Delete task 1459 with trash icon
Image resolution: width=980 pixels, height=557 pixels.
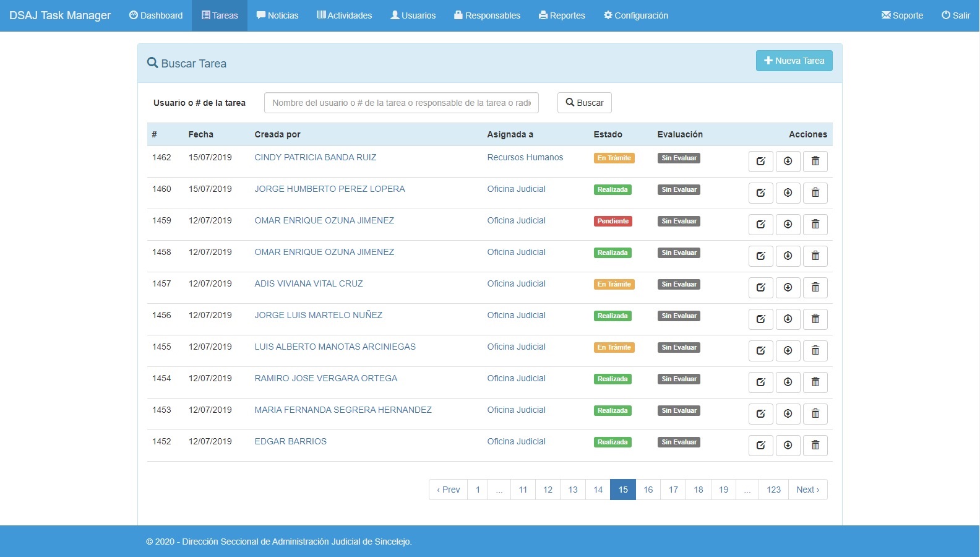tap(815, 225)
